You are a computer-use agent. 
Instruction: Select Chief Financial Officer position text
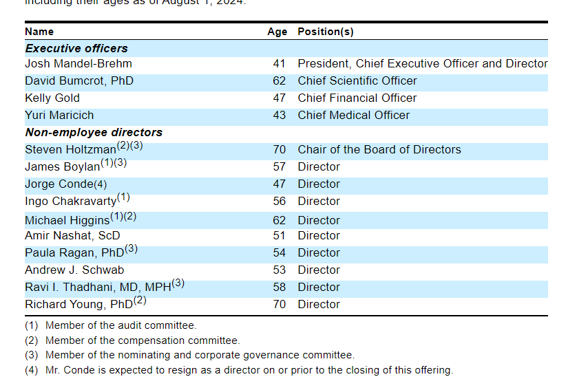coord(357,98)
